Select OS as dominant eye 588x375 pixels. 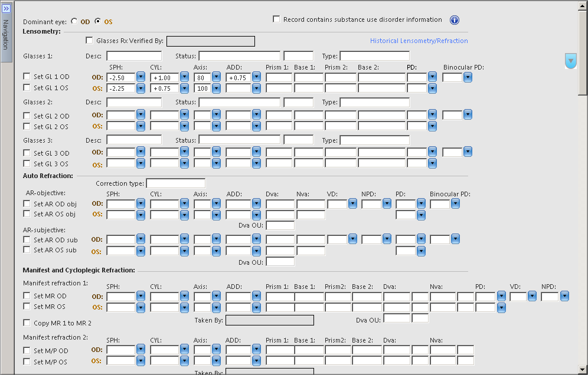click(98, 21)
